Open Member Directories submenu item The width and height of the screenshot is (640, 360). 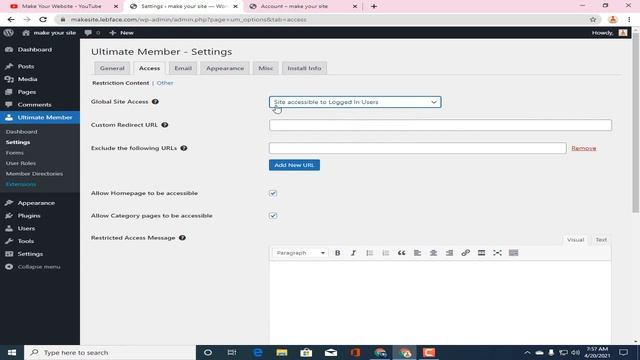(x=34, y=173)
